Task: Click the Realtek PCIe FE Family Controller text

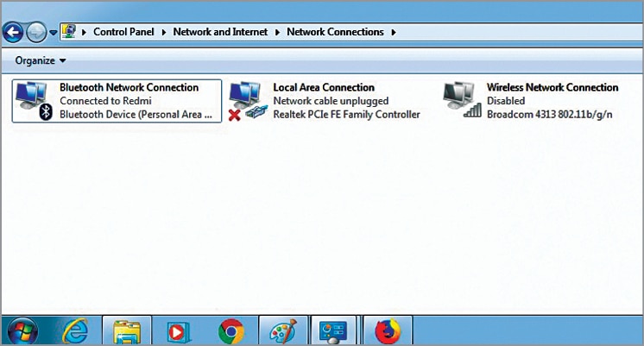Action: click(346, 114)
